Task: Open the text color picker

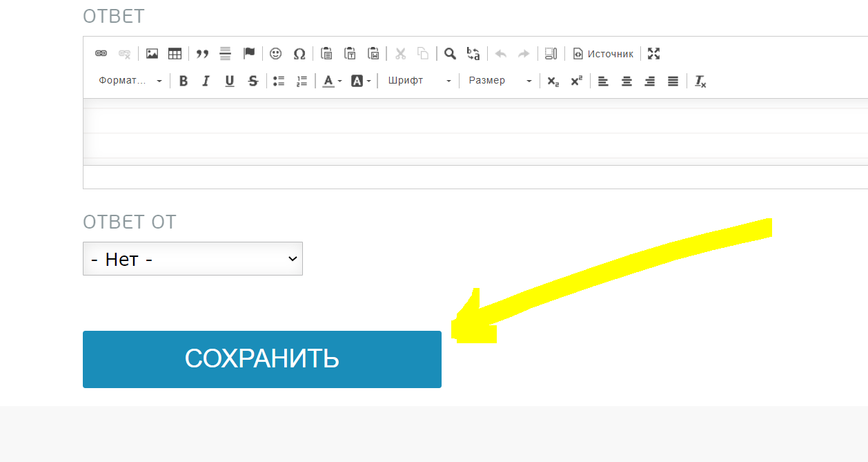Action: [332, 81]
